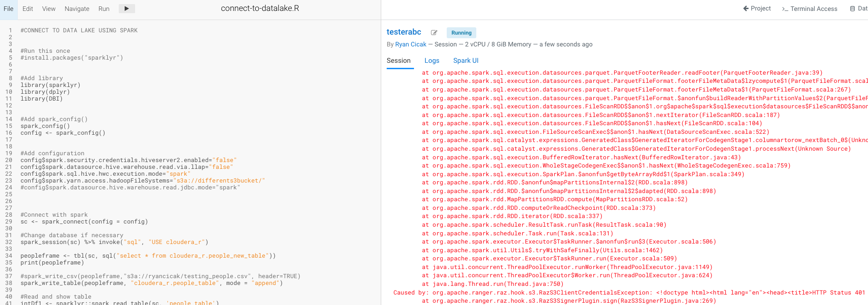Viewport: 868px width, 305px height.
Task: Click code line library(DBI)
Action: coord(41,99)
